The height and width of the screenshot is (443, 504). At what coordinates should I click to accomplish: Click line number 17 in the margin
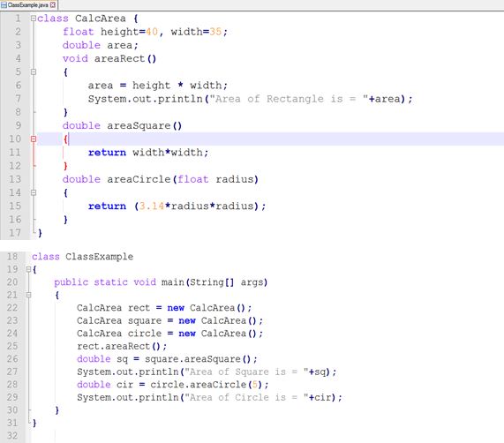[x=15, y=233]
